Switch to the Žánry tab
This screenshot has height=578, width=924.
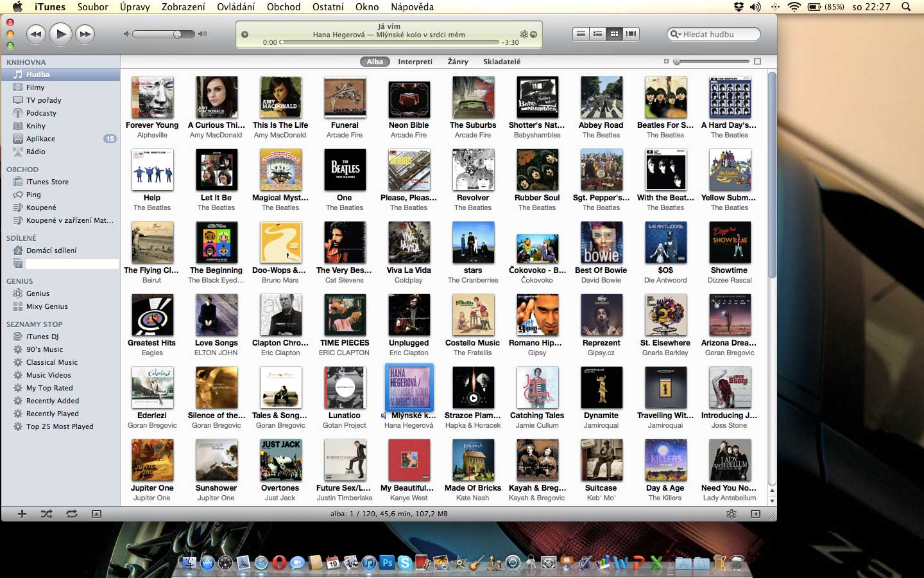[458, 62]
